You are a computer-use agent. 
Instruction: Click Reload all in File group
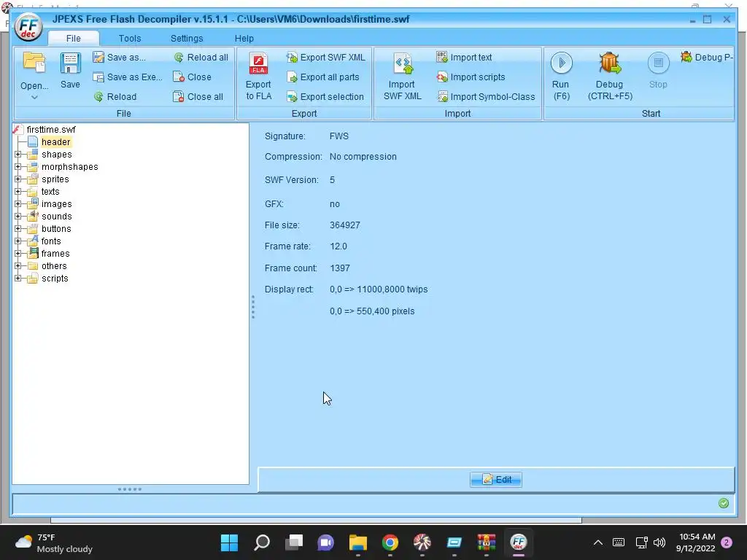click(x=201, y=58)
